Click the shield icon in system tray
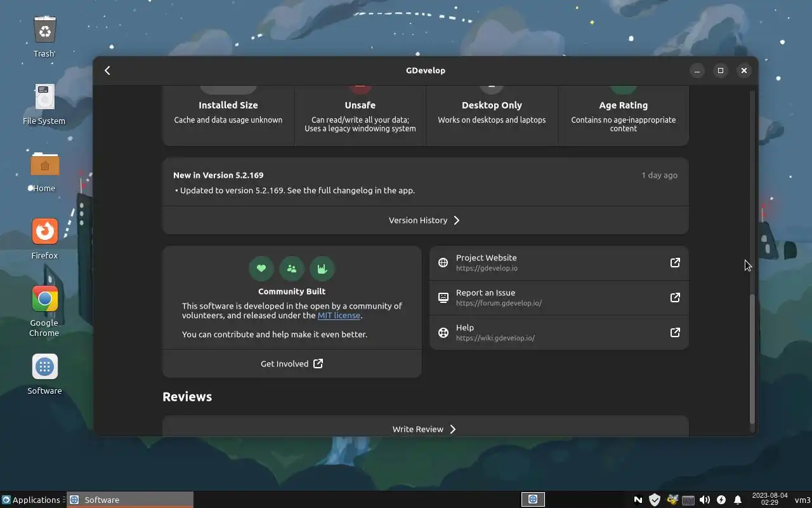This screenshot has height=508, width=812. click(x=655, y=500)
